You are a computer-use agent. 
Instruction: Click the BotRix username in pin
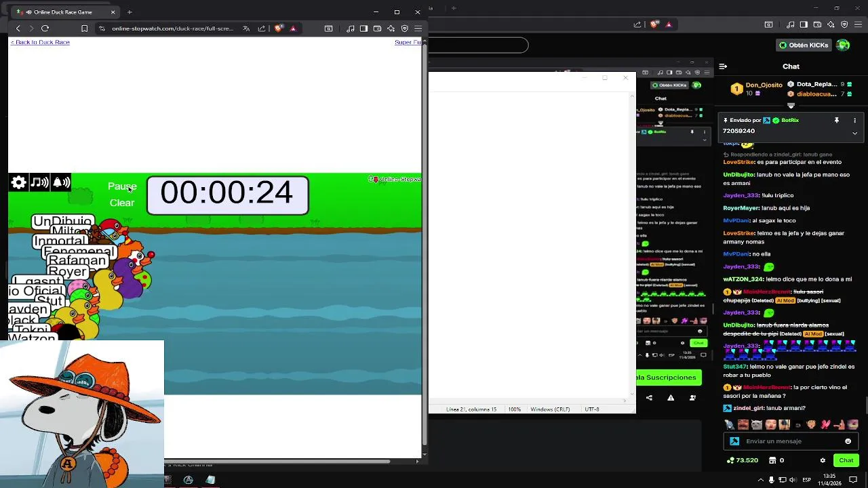[x=790, y=120]
